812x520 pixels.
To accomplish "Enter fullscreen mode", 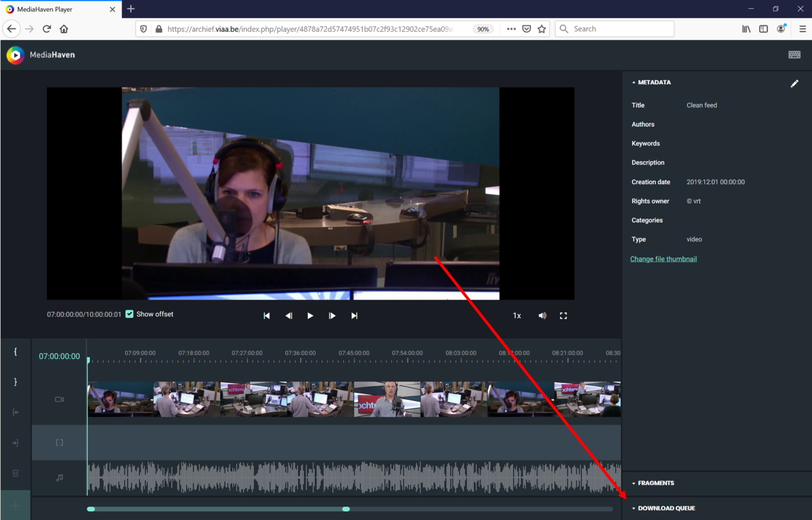I will click(x=563, y=316).
